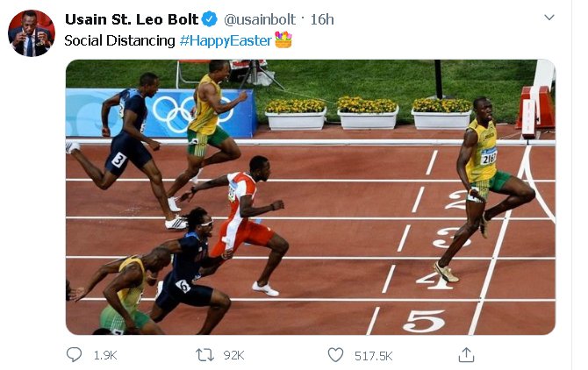This screenshot has height=370, width=588.
Task: Click the blue verified badge
Action: [211, 19]
